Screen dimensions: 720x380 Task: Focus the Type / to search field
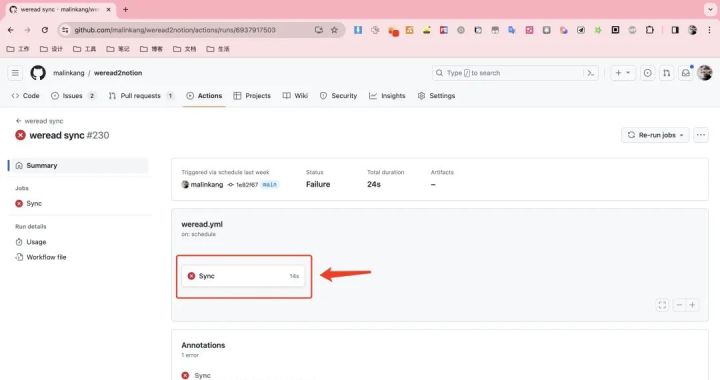coord(515,73)
